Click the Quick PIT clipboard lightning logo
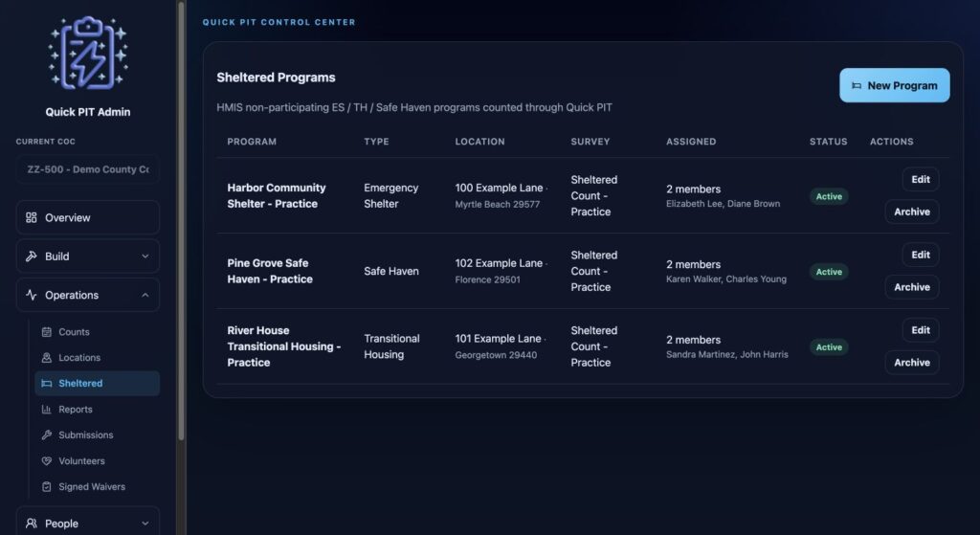Viewport: 980px width, 535px height. click(87, 54)
